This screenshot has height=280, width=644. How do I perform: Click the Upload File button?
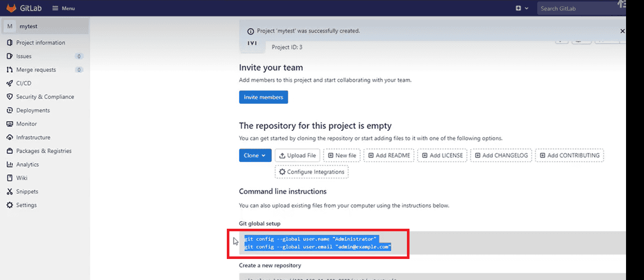point(298,155)
